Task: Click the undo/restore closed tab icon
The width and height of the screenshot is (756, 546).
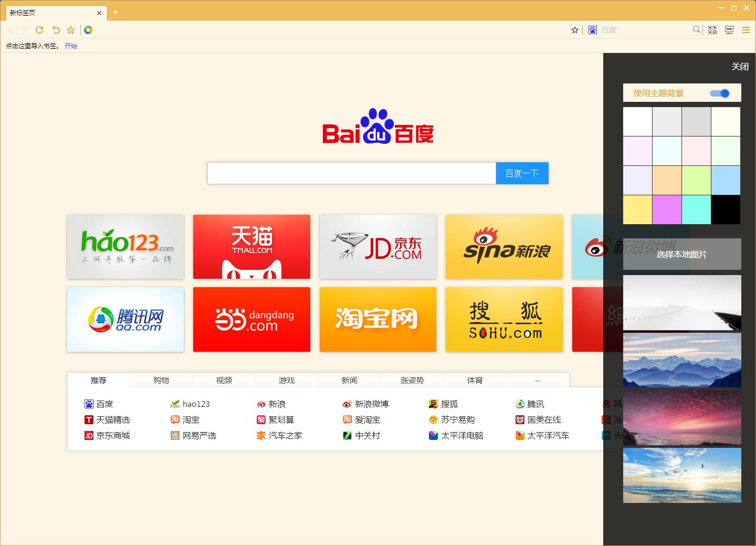Action: coord(56,30)
